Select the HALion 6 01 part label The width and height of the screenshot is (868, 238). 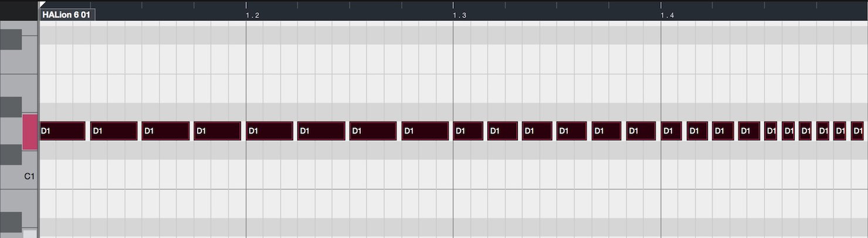(66, 15)
